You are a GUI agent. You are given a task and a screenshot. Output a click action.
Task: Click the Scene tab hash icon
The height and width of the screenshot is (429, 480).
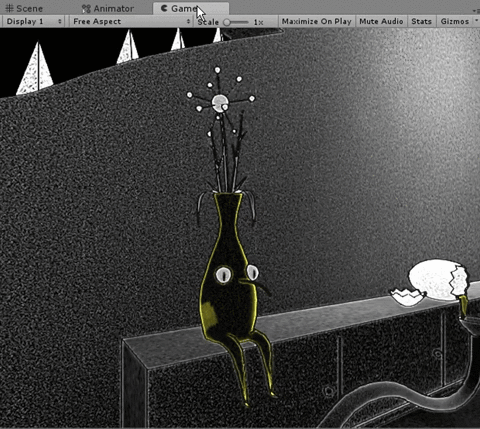coord(9,8)
